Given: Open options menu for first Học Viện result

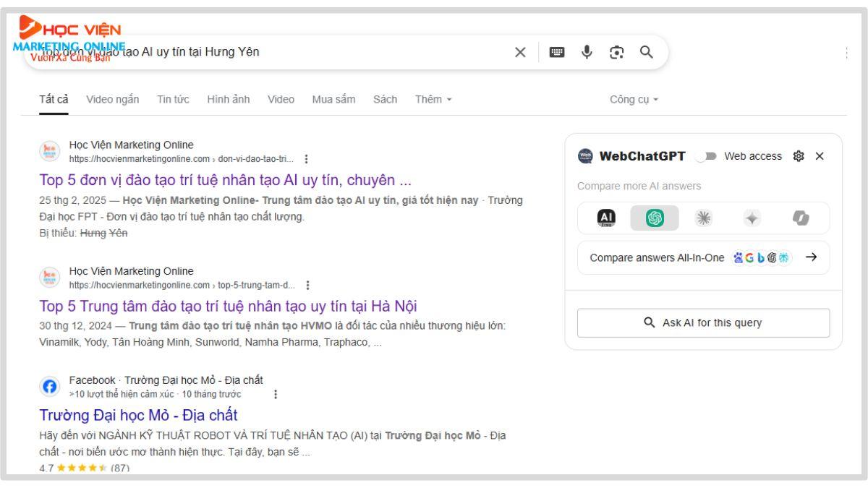Looking at the screenshot, I should pyautogui.click(x=307, y=159).
